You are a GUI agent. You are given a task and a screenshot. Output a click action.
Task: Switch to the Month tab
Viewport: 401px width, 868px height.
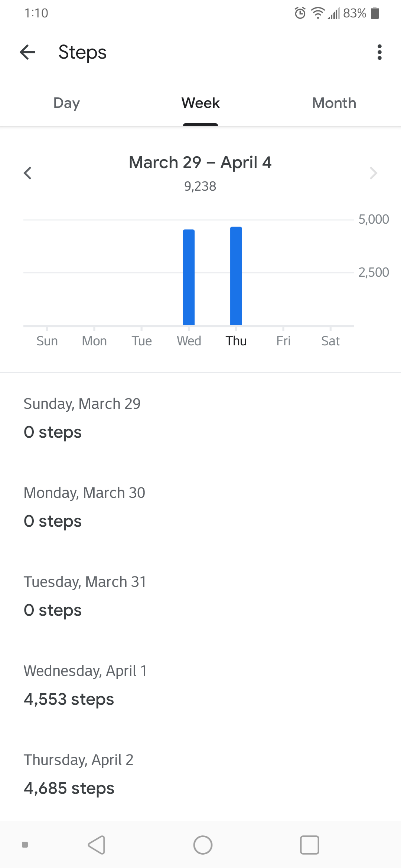[334, 103]
